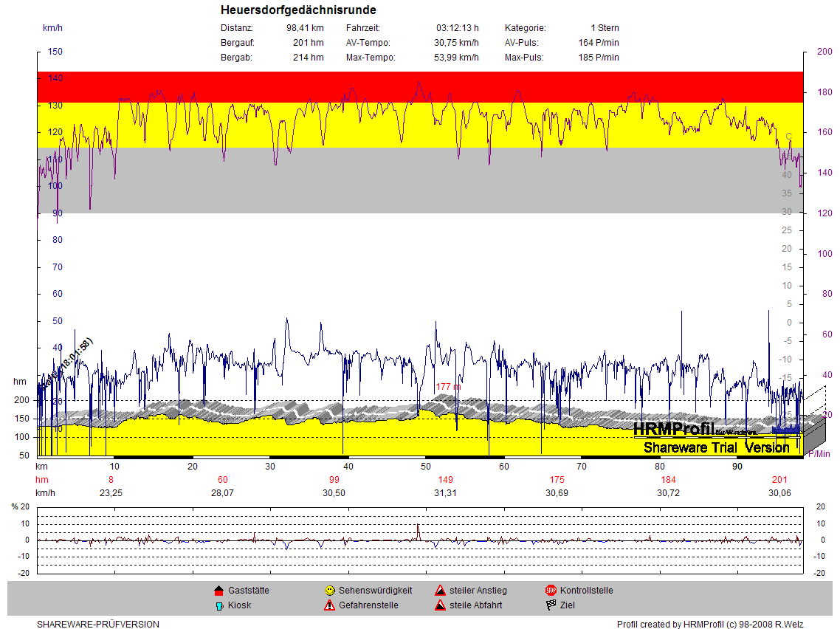Click the steile Abfahrt triangle icon

coord(440,605)
